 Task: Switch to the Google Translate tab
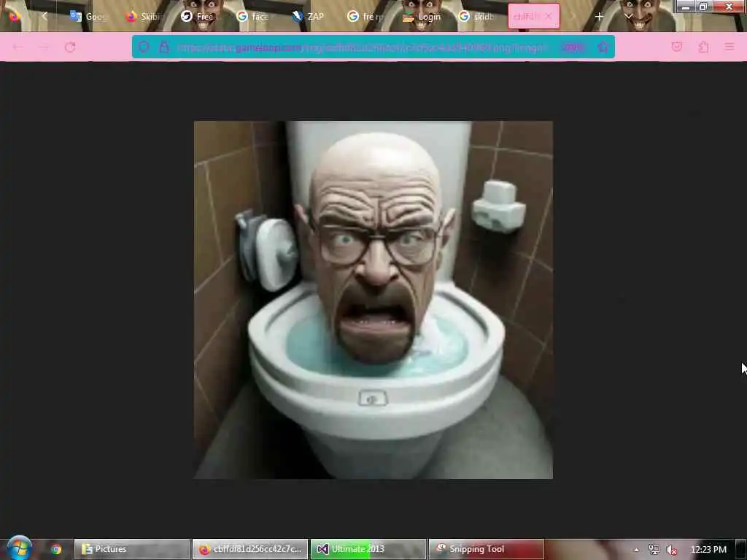click(87, 16)
